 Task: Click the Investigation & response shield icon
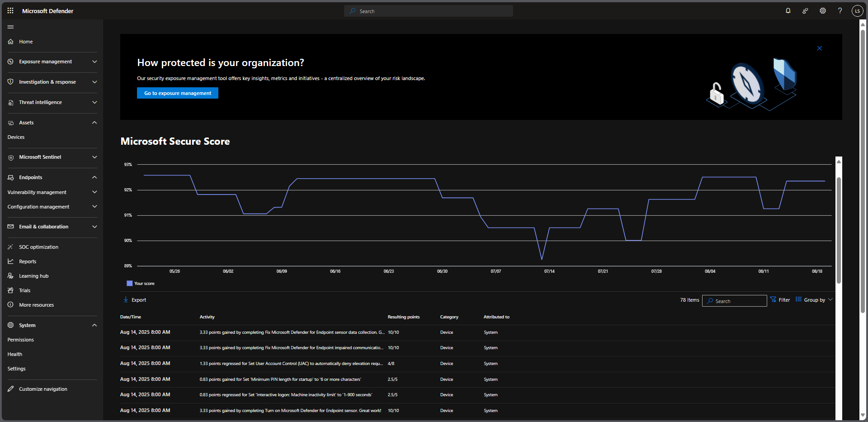(10, 82)
